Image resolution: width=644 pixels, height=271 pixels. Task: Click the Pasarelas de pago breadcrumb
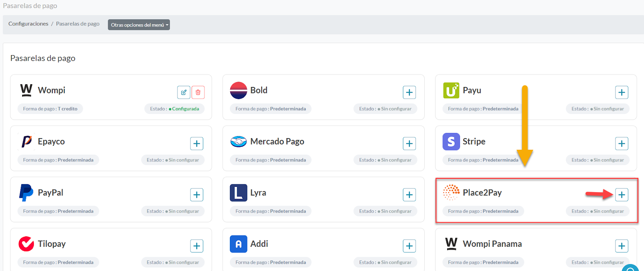pos(78,24)
